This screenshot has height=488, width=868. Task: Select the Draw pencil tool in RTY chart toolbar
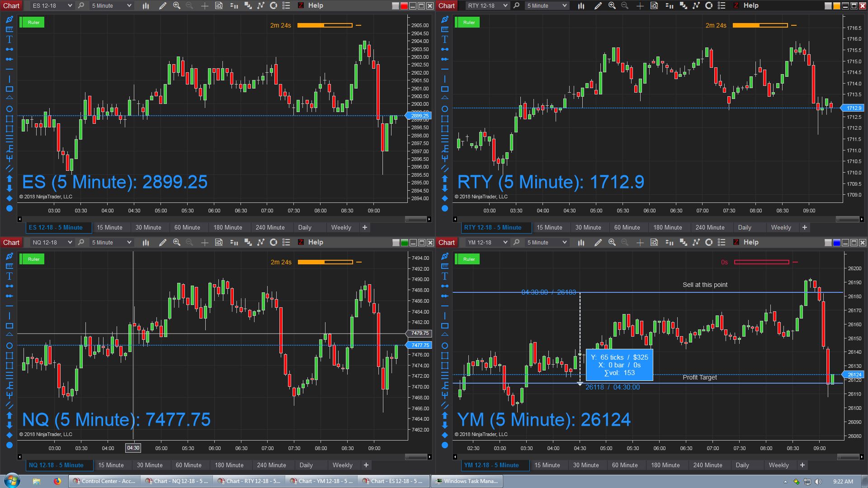598,5
